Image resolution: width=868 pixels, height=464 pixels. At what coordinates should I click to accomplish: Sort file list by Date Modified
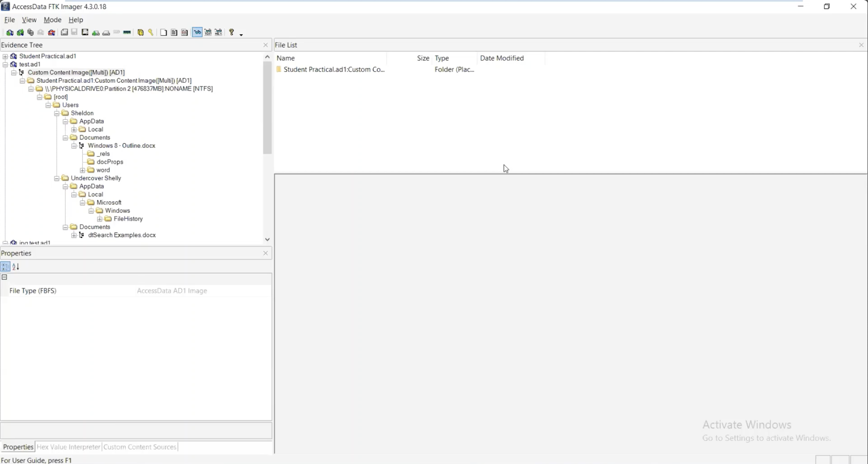click(502, 58)
